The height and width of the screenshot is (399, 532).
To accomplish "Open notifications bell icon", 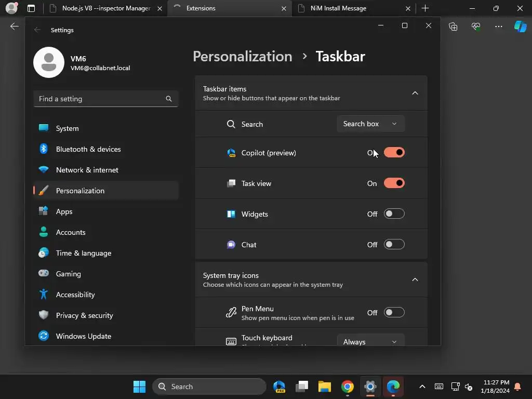I will [518, 387].
